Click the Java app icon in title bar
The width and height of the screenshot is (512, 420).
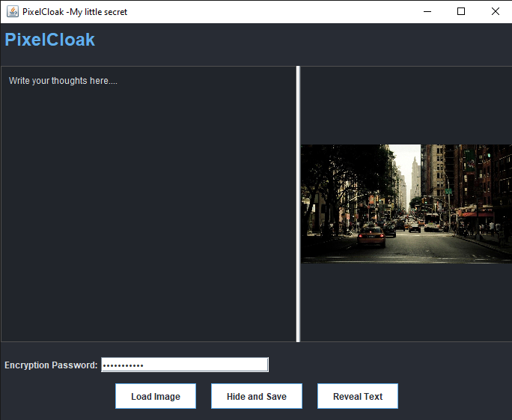(13, 11)
